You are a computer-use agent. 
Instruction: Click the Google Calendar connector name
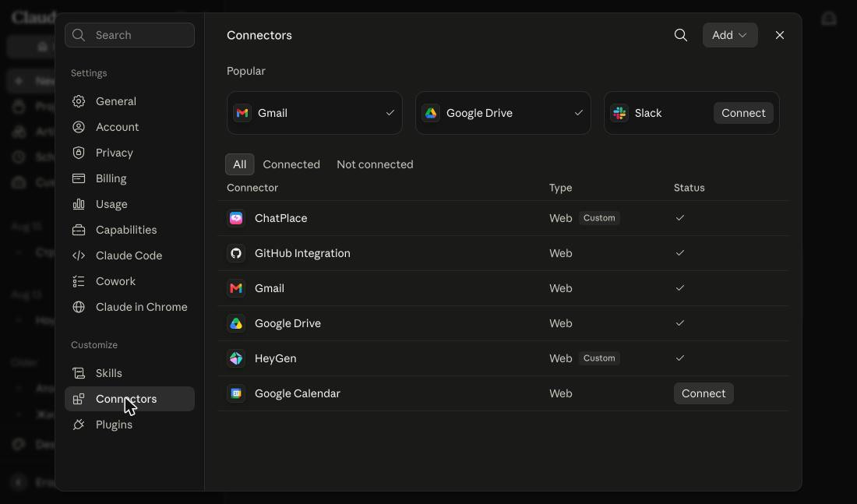pos(298,393)
